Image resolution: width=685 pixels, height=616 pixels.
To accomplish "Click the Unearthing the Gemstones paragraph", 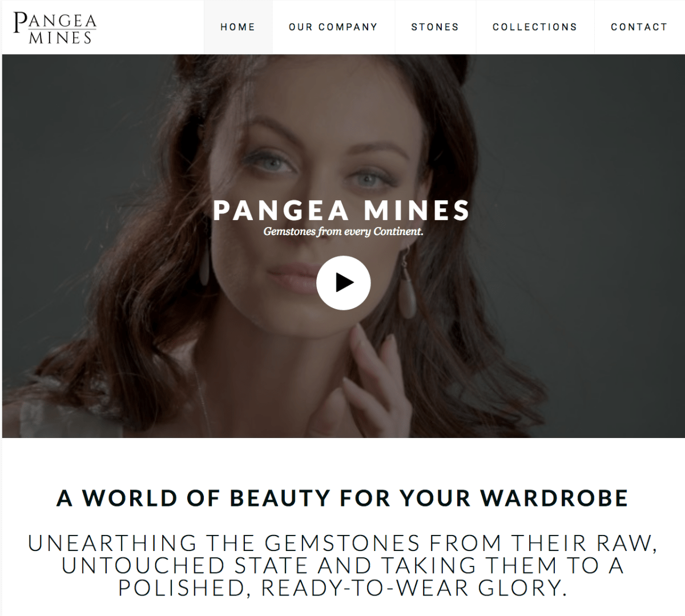I will point(342,565).
